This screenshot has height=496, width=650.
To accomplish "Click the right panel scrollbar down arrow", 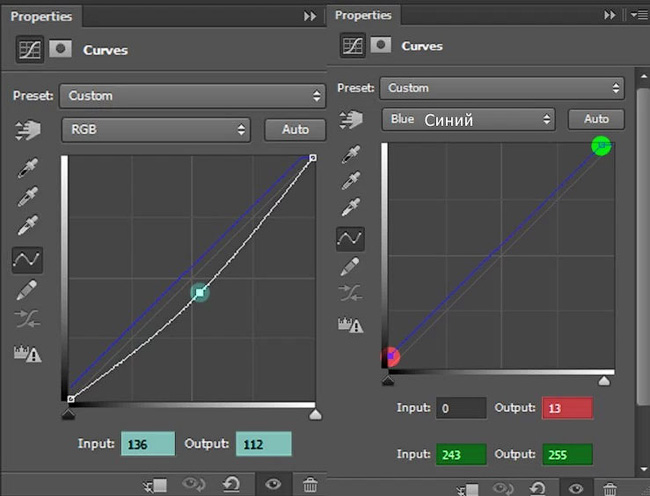I will (643, 469).
